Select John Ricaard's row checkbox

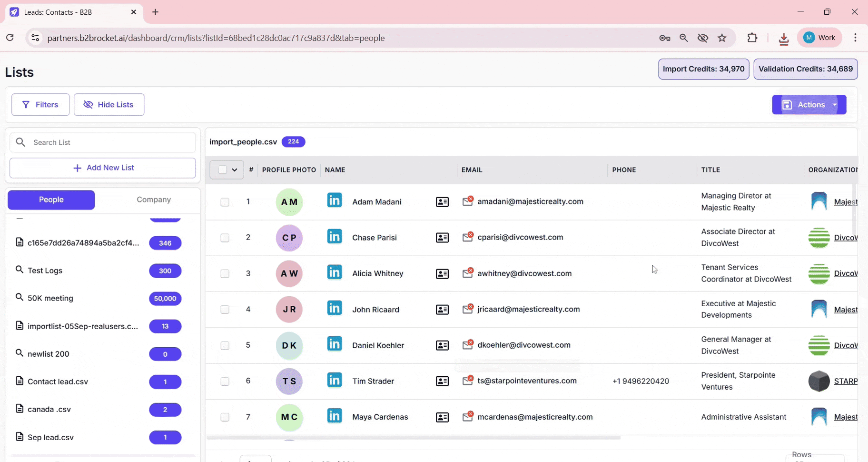[x=225, y=310]
